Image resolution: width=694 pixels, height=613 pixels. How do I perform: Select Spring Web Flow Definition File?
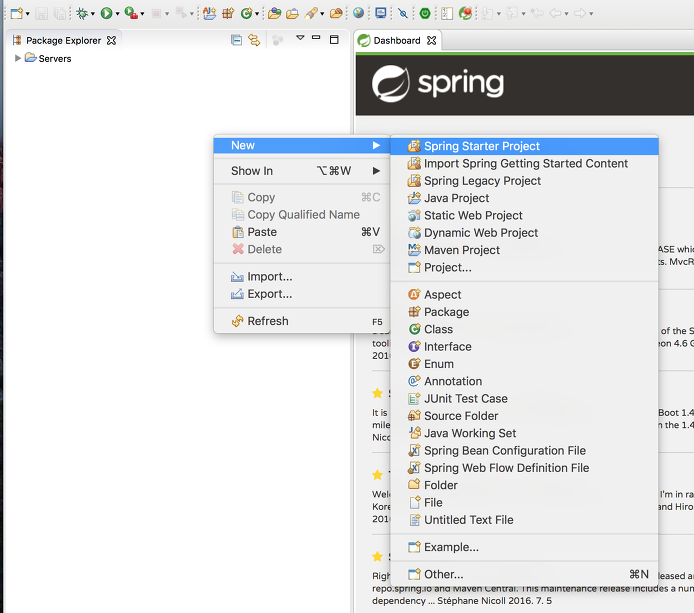tap(524, 468)
